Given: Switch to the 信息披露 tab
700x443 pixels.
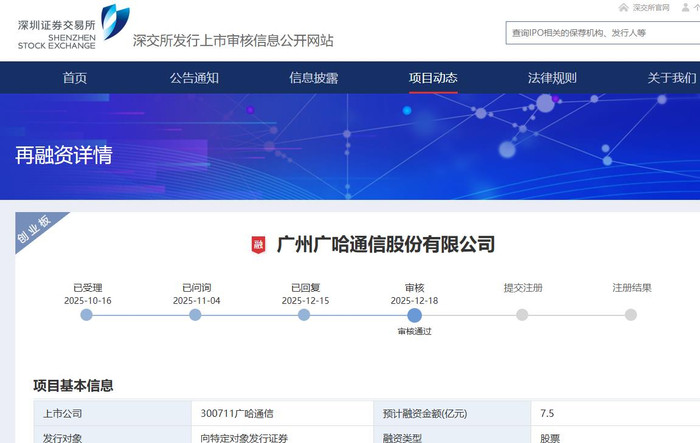Looking at the screenshot, I should tap(313, 78).
